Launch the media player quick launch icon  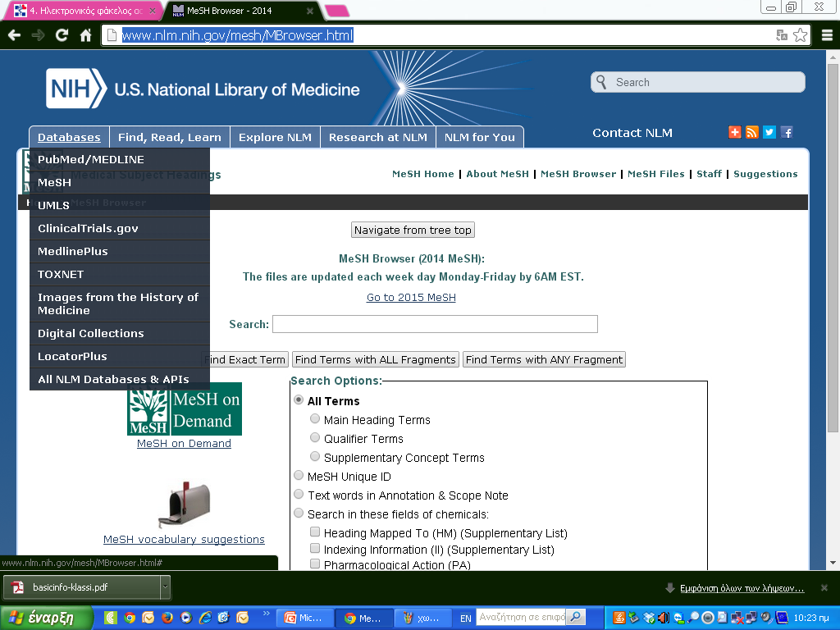click(x=186, y=618)
